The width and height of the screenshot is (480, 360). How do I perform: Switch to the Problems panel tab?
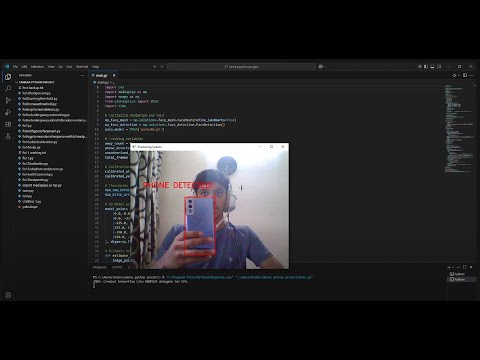point(99,267)
